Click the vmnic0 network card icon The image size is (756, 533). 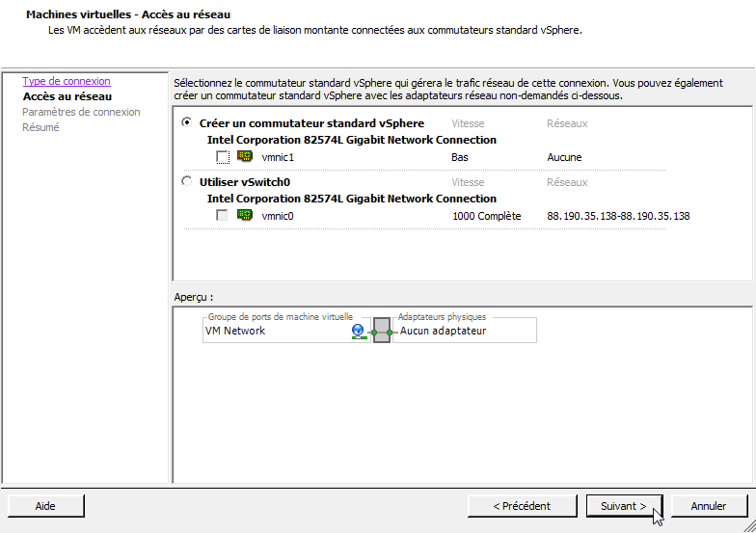(245, 215)
